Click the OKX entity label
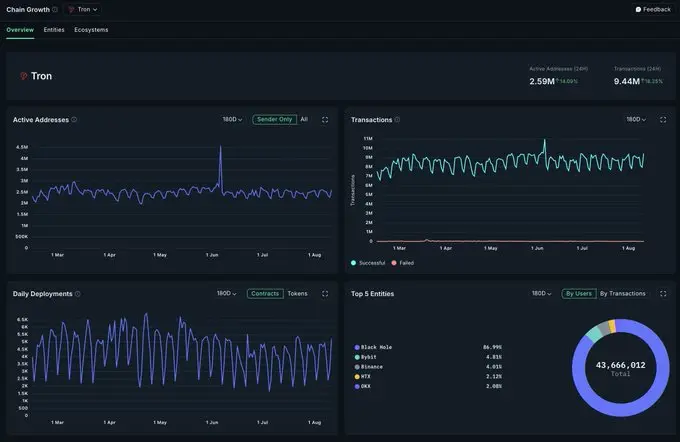This screenshot has width=680, height=442. 366,386
